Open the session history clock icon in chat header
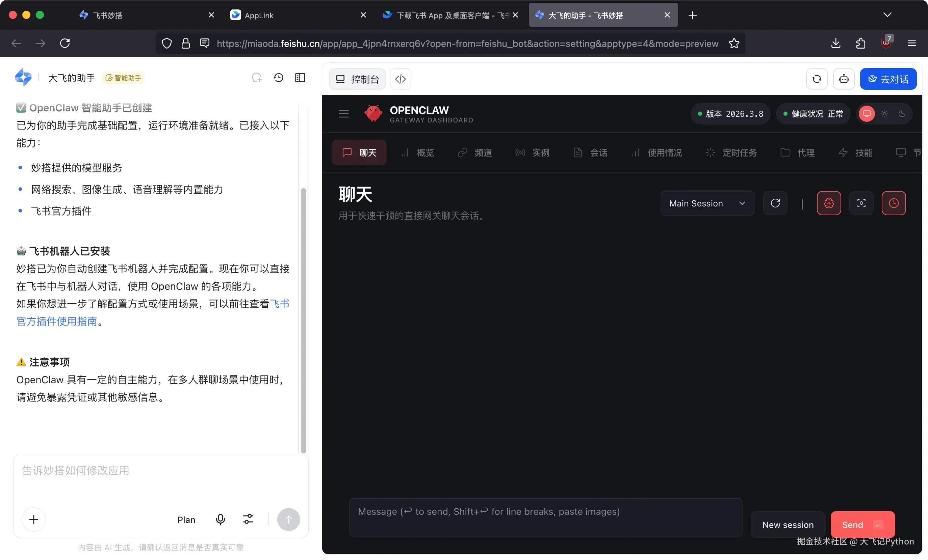Image resolution: width=928 pixels, height=560 pixels. (894, 203)
